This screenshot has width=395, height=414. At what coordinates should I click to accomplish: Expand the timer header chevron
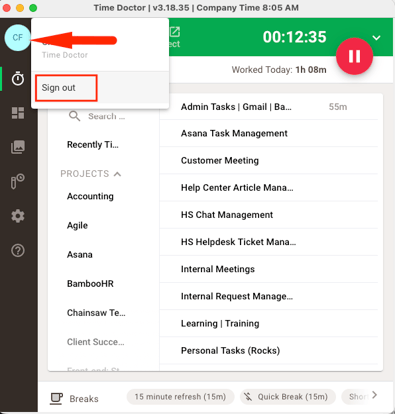pos(377,38)
